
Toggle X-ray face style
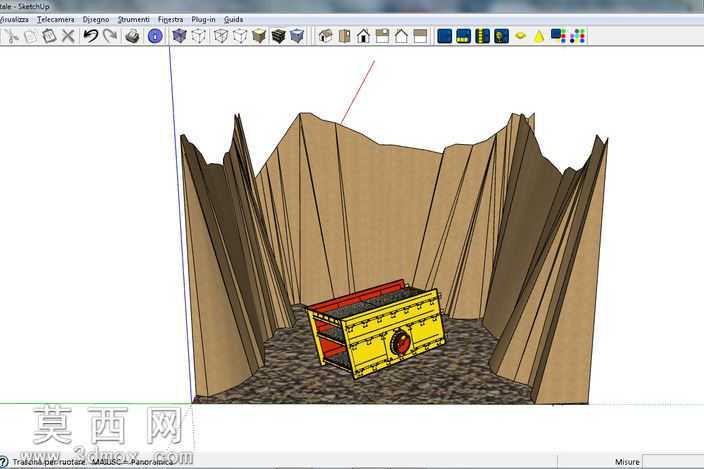(179, 36)
